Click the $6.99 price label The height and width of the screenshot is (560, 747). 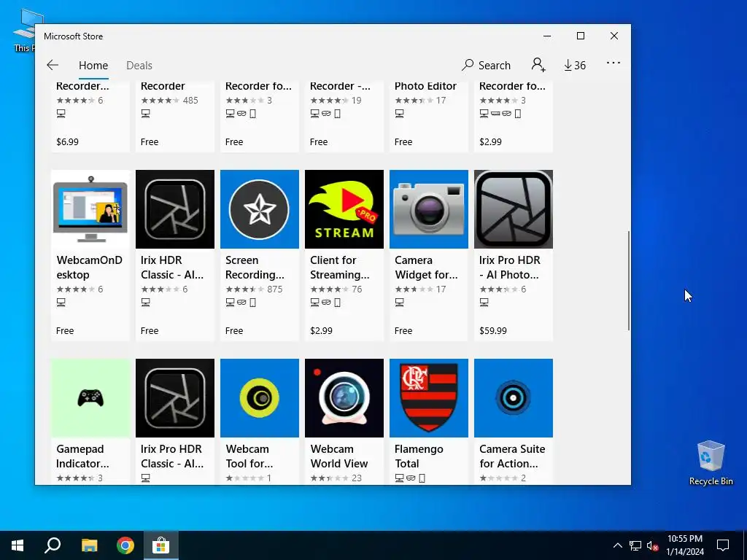[x=67, y=141]
